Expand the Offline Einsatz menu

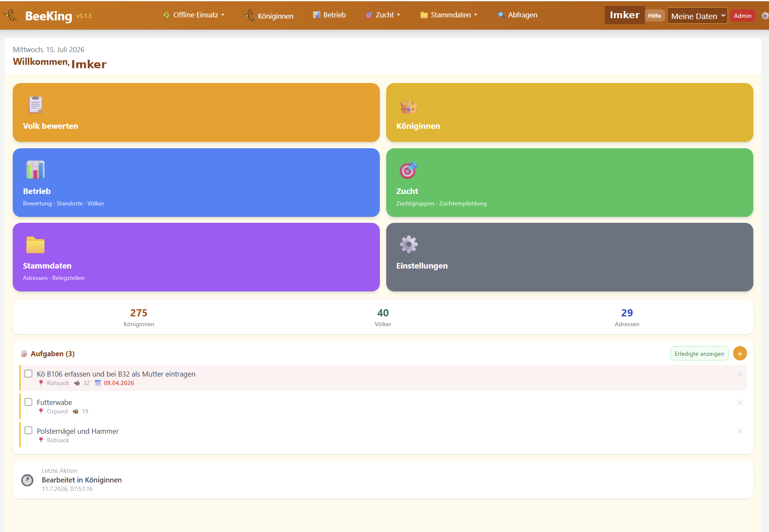click(x=194, y=15)
